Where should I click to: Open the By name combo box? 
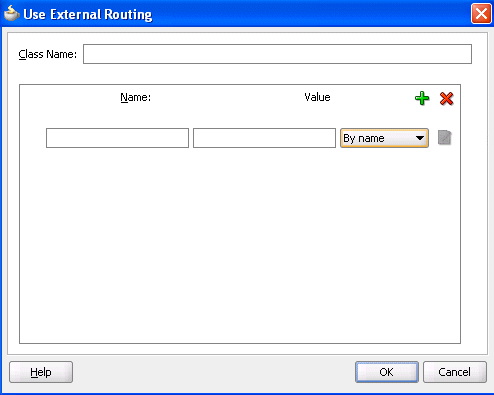(x=384, y=138)
